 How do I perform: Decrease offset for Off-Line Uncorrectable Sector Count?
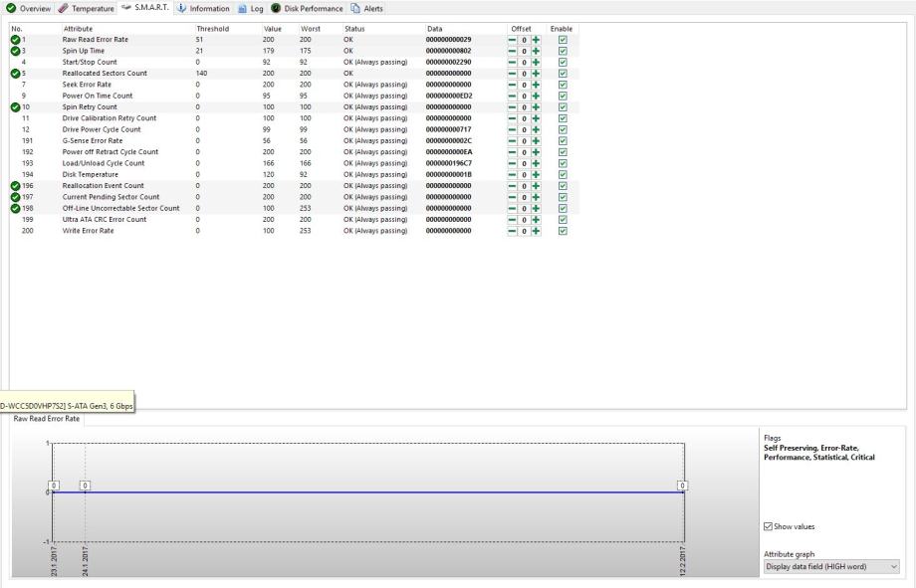point(513,209)
